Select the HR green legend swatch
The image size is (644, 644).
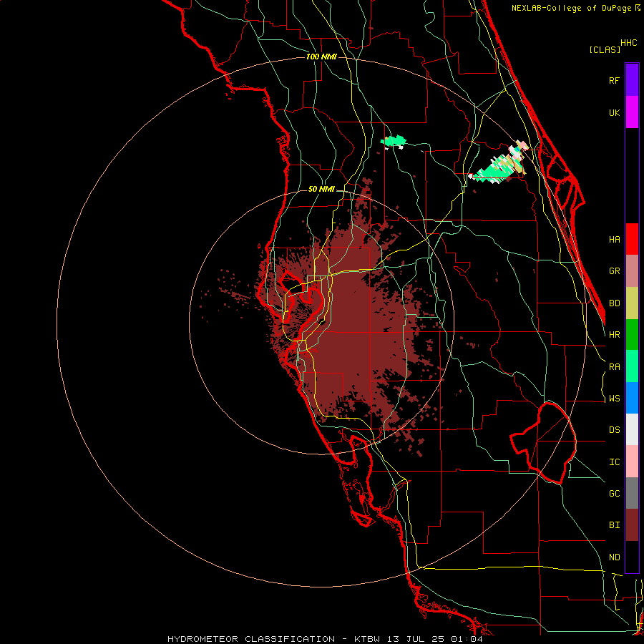(632, 335)
